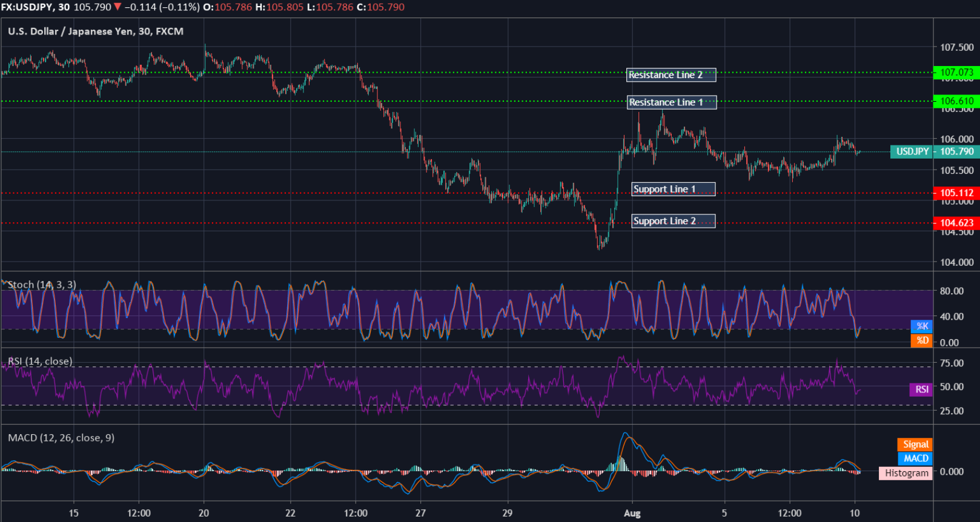This screenshot has width=980, height=522.
Task: Click the 0.000 MACD scale value
Action: click(x=952, y=472)
